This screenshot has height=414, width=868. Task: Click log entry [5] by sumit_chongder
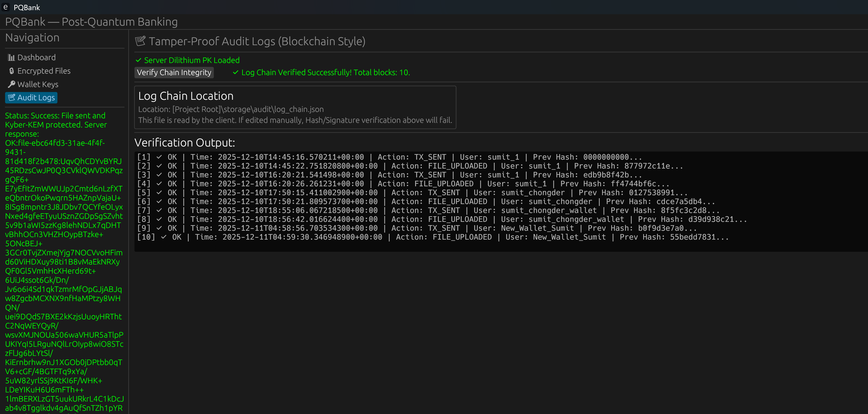click(x=412, y=193)
